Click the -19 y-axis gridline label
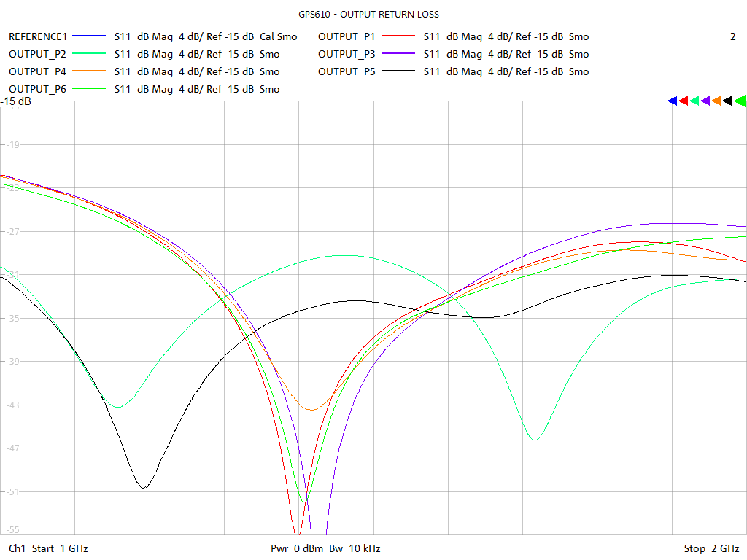This screenshot has width=747, height=560. coord(13,144)
